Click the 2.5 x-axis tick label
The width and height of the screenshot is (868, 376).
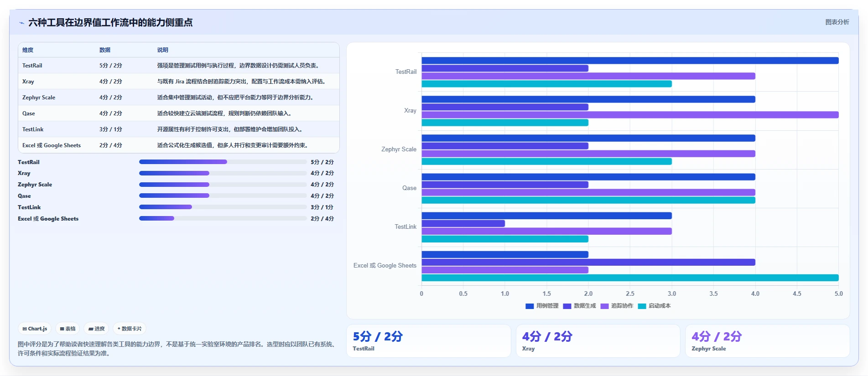630,294
